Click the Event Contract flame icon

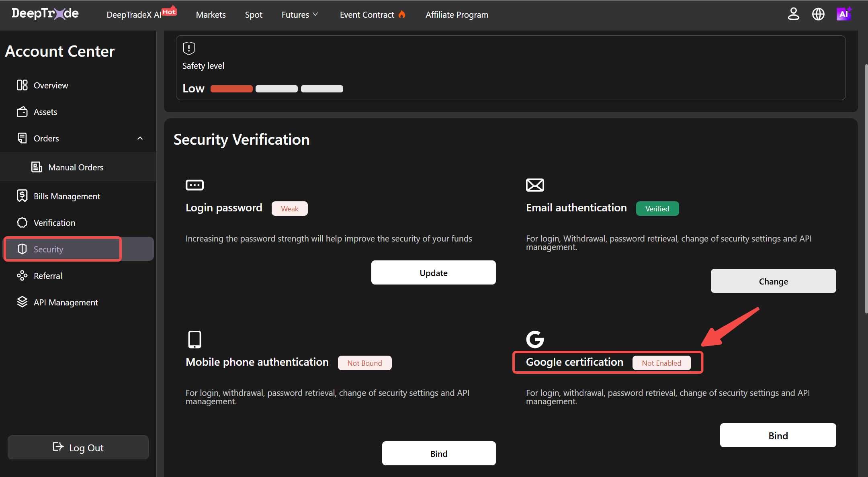coord(402,14)
